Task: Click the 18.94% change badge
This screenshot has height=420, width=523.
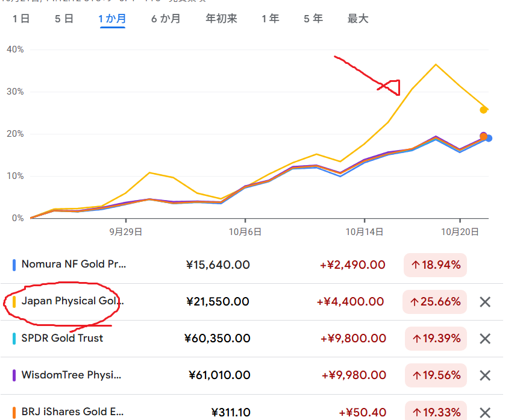Action: click(436, 265)
